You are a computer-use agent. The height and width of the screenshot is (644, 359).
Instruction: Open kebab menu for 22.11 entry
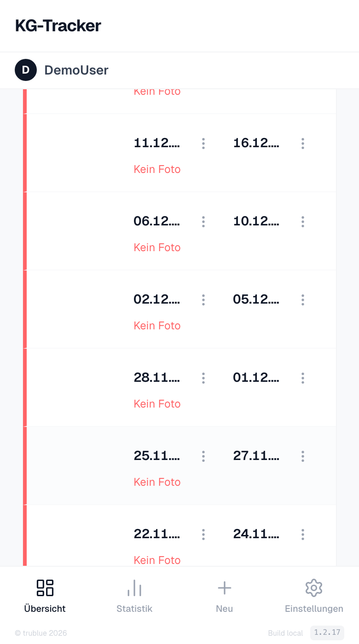pyautogui.click(x=203, y=535)
